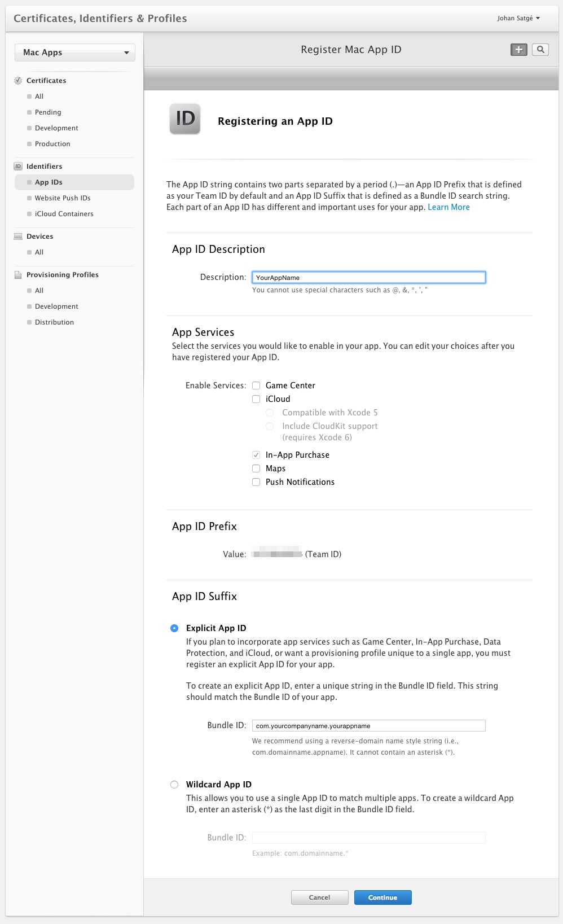Image resolution: width=563 pixels, height=924 pixels.
Task: Click the large ID app icon
Action: click(x=185, y=119)
